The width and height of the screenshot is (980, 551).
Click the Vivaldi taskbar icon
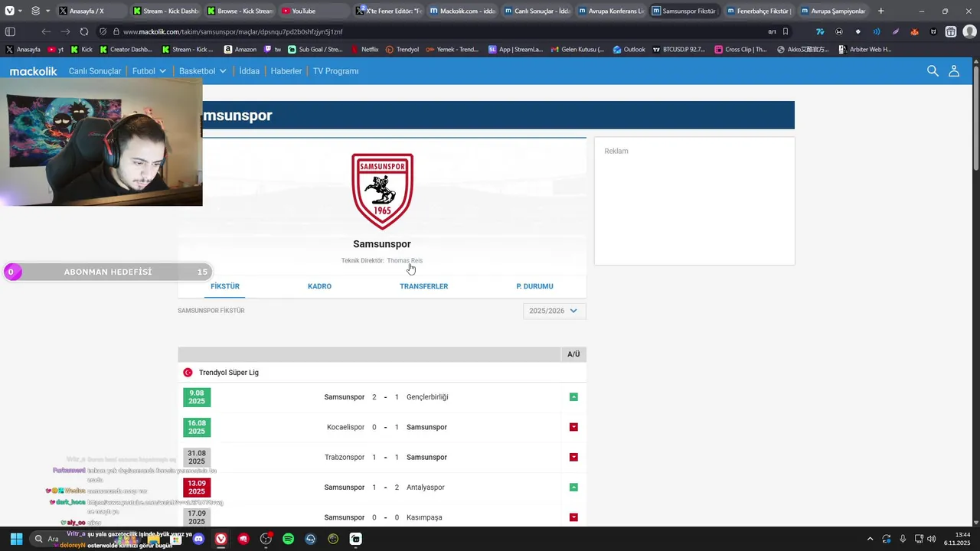tap(221, 539)
